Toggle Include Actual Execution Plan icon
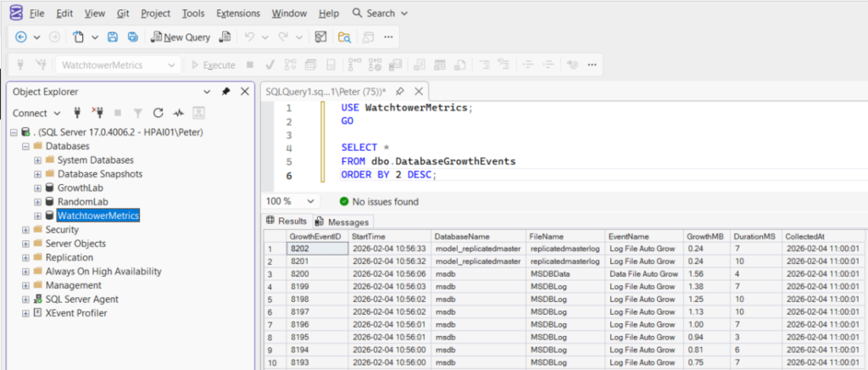 click(355, 64)
